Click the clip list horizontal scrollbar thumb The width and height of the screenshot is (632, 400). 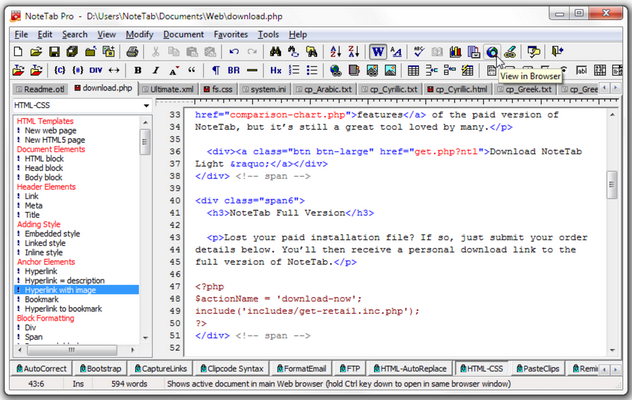(x=72, y=350)
